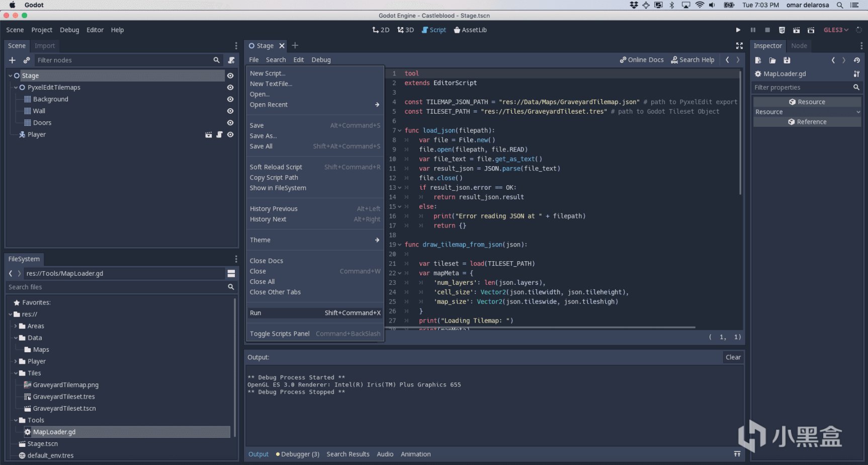868x465 pixels.
Task: Toggle visibility of the Wall node
Action: click(x=230, y=111)
